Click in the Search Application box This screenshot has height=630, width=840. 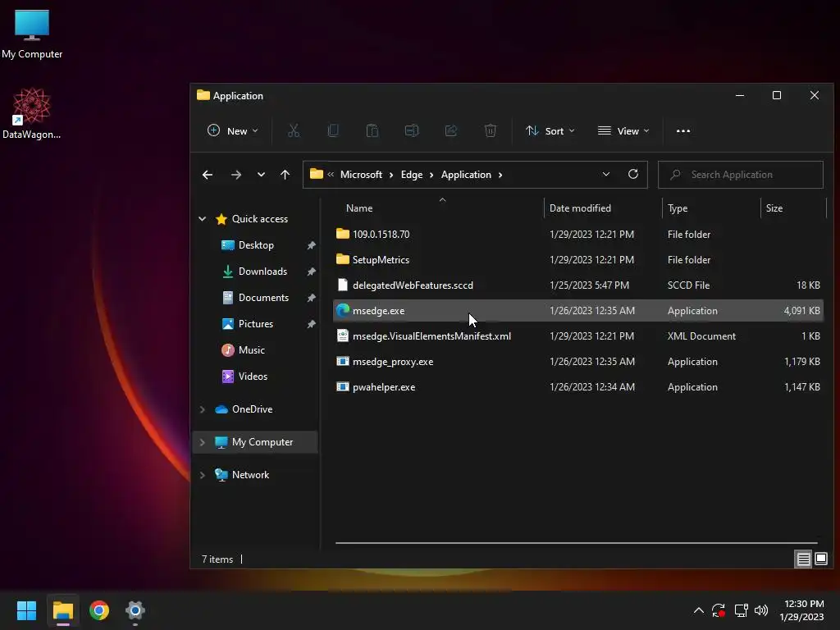click(x=741, y=175)
